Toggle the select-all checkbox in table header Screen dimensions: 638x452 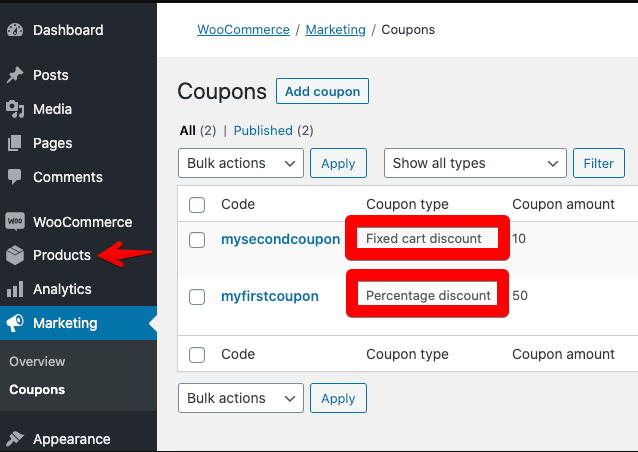[x=197, y=205]
